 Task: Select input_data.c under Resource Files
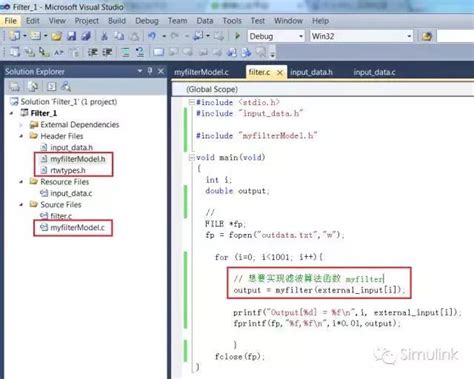[x=66, y=193]
